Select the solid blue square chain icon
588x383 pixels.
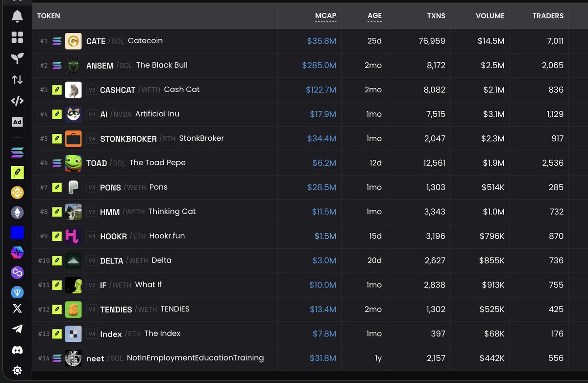click(17, 232)
